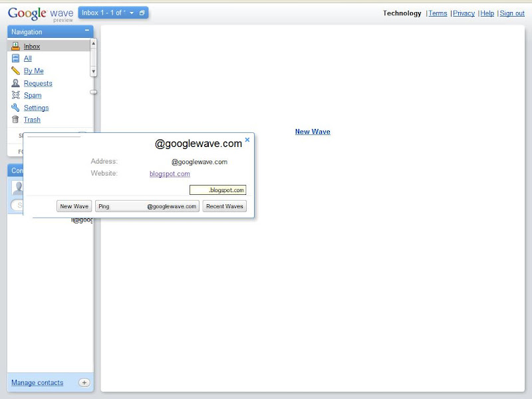Click the large @googlewave.com popup title
Screen dimensions: 532x399
tap(198, 144)
